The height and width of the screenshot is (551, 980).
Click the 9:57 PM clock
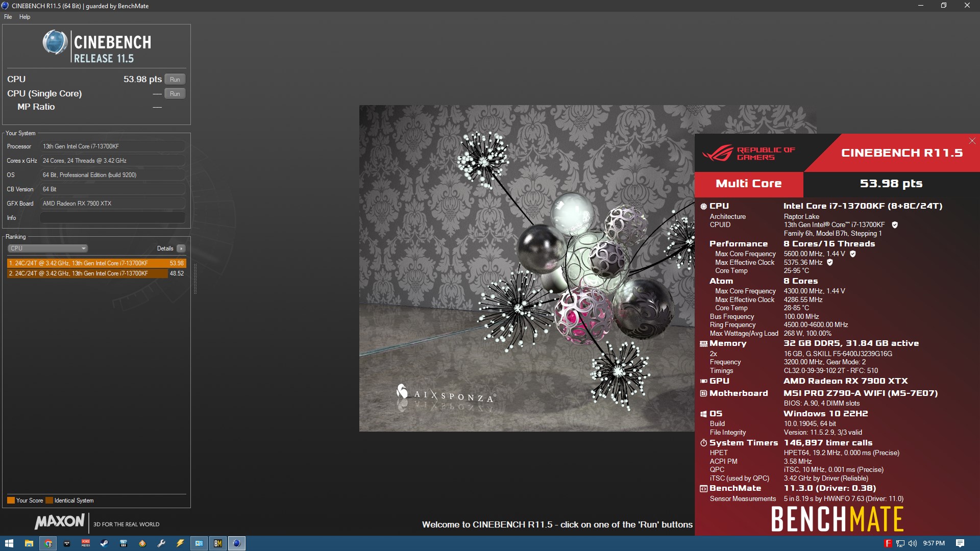934,543
